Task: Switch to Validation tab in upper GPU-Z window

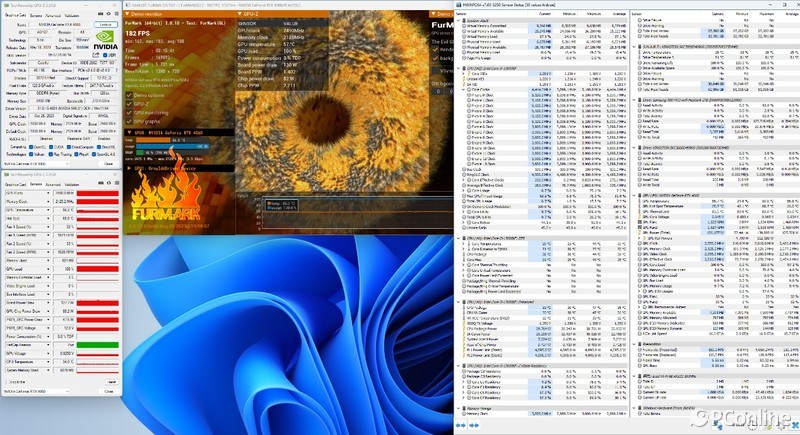Action: tap(72, 16)
